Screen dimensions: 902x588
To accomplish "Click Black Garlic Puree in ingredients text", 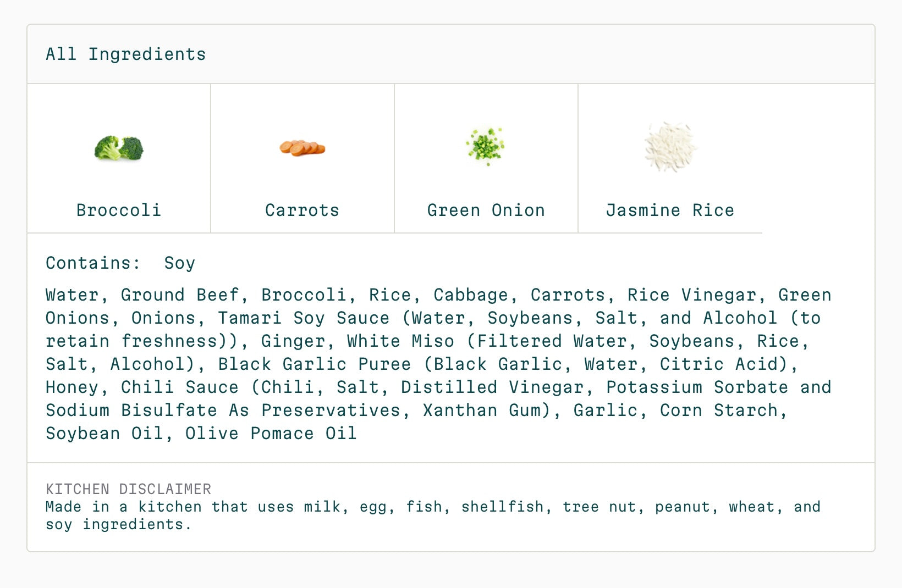I will pyautogui.click(x=314, y=364).
